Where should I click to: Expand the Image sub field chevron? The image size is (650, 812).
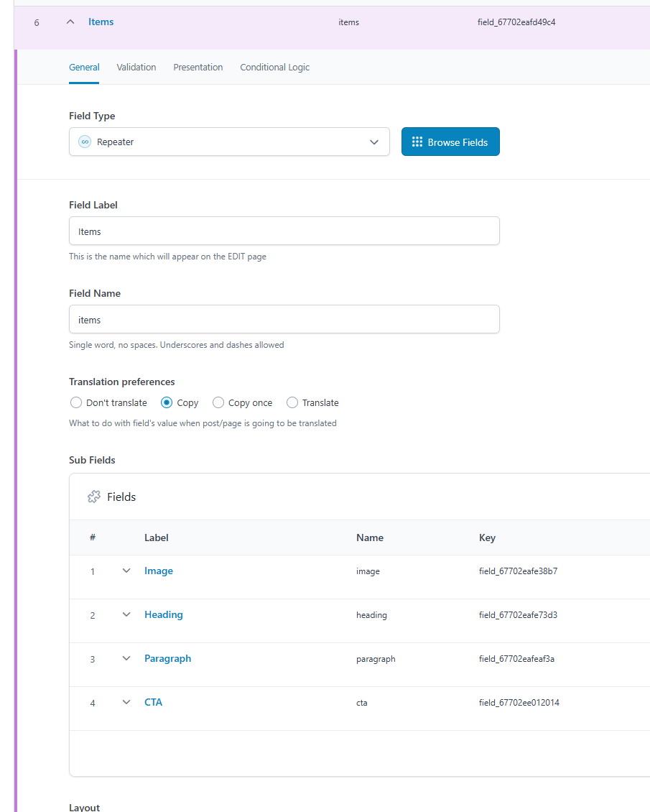coord(126,571)
